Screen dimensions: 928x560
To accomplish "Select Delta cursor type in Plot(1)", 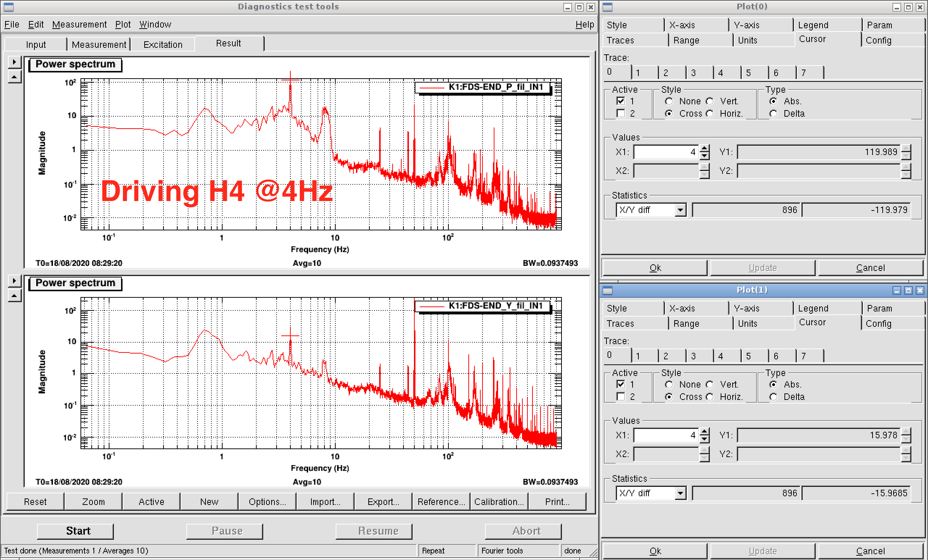I will coord(773,397).
